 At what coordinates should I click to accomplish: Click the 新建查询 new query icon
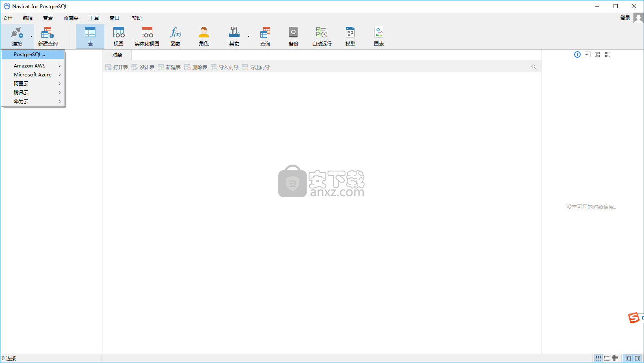point(48,33)
